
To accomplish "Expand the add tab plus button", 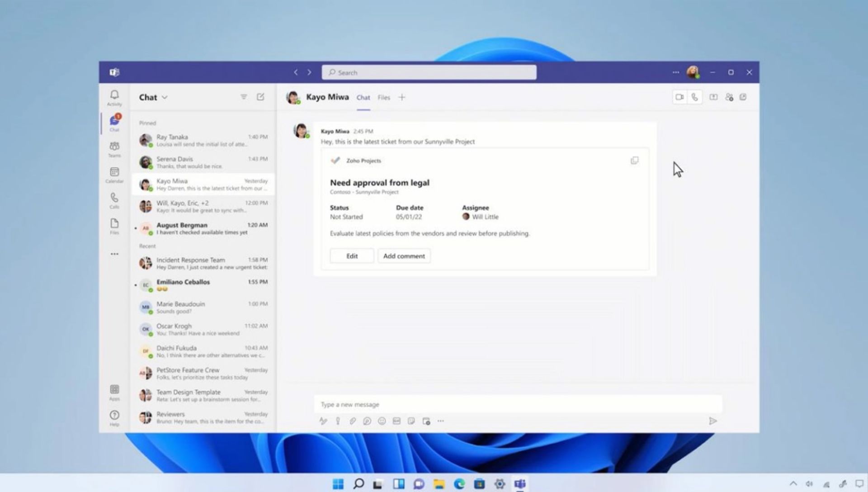I will coord(402,97).
